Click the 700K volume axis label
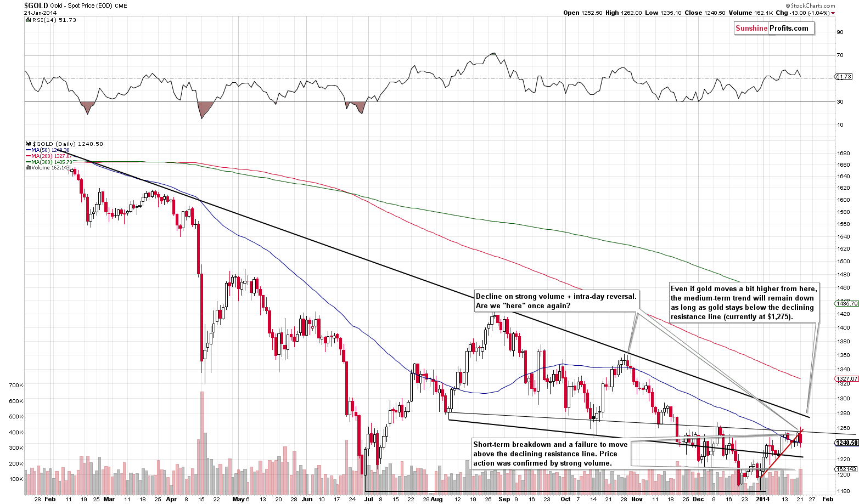The width and height of the screenshot is (859, 504). tap(16, 386)
